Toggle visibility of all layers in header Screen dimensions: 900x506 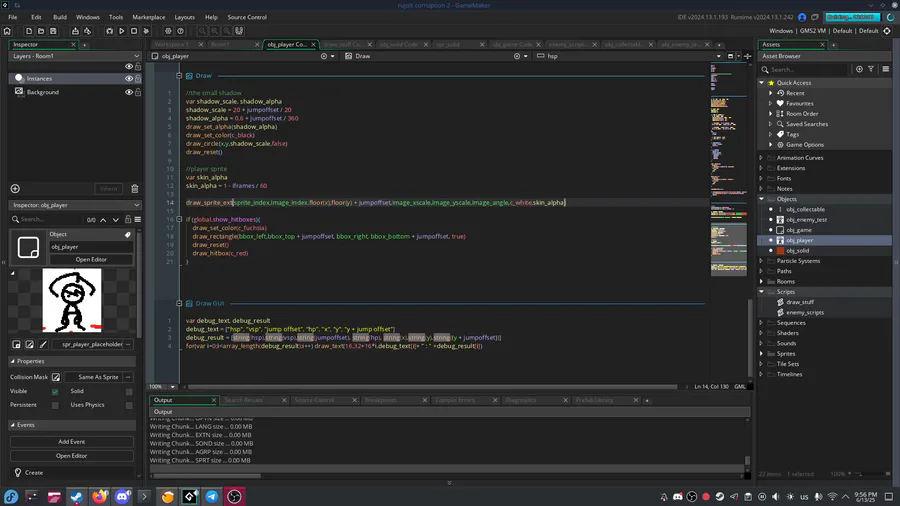[129, 67]
